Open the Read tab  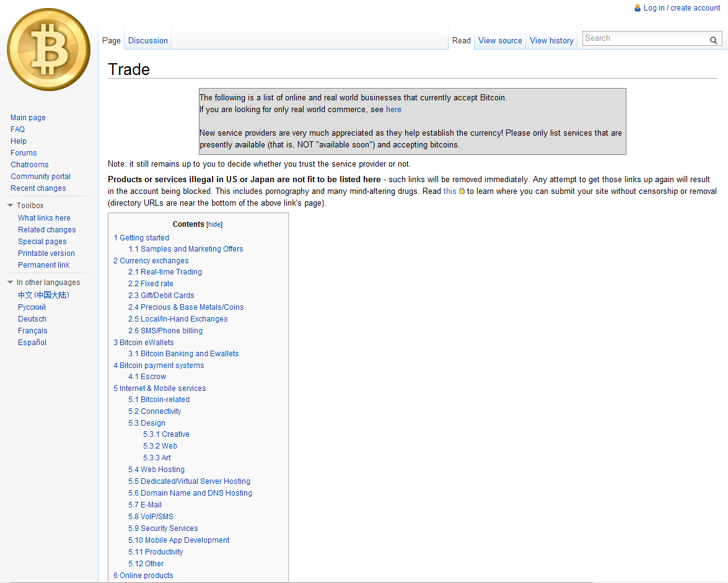coord(462,40)
